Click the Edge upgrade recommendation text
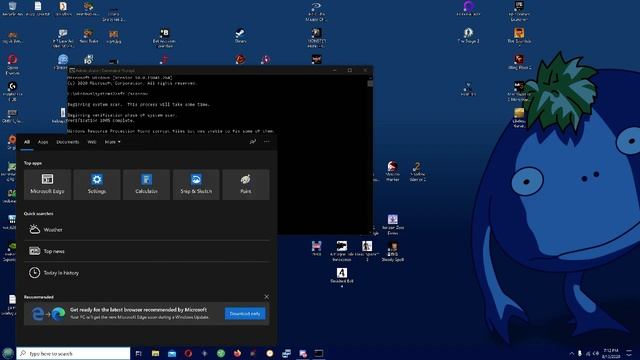The height and width of the screenshot is (360, 640). pyautogui.click(x=139, y=313)
